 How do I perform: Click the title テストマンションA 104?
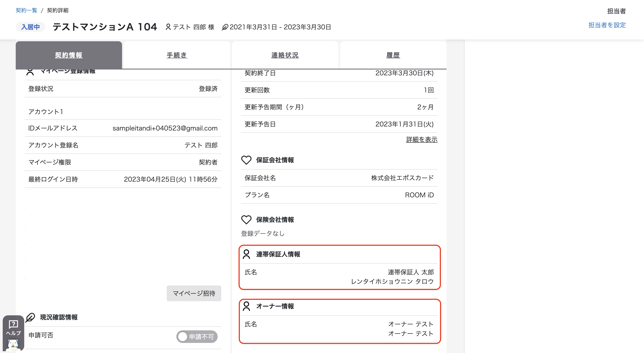[x=105, y=27]
